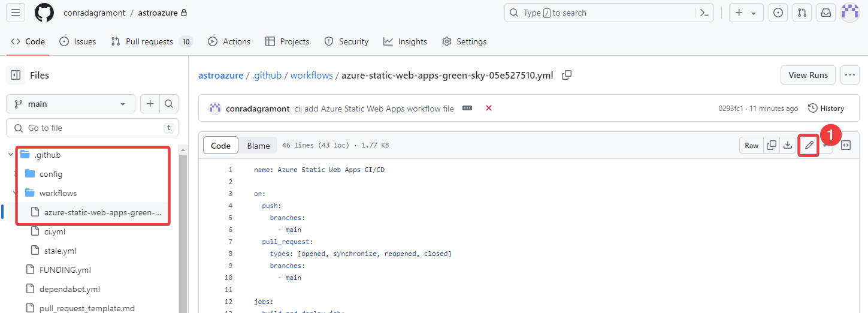
Task: Collapse the workflows folder chevron
Action: click(16, 193)
